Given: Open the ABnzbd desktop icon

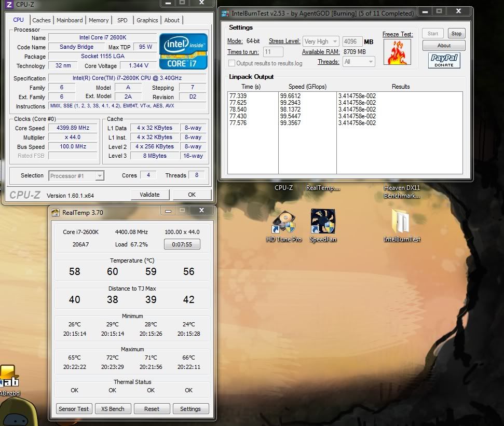Looking at the screenshot, I should [x=10, y=381].
